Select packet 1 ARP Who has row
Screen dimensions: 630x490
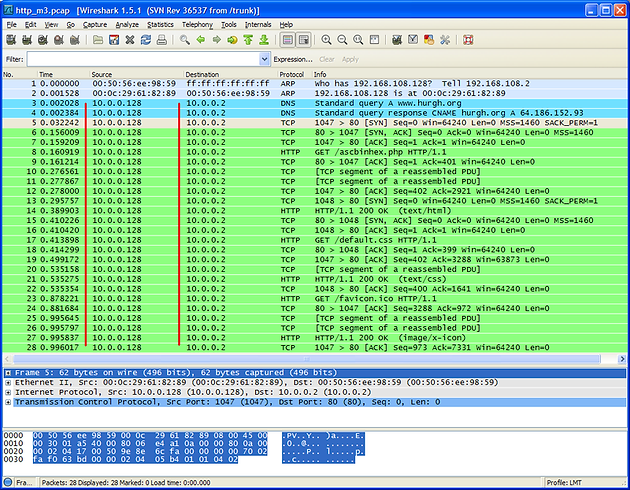[315, 84]
